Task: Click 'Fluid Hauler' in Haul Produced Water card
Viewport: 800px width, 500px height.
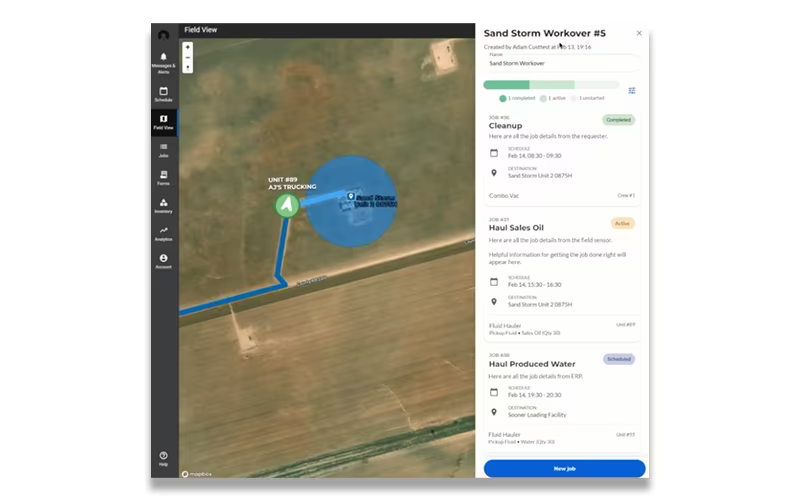Action: click(x=504, y=435)
